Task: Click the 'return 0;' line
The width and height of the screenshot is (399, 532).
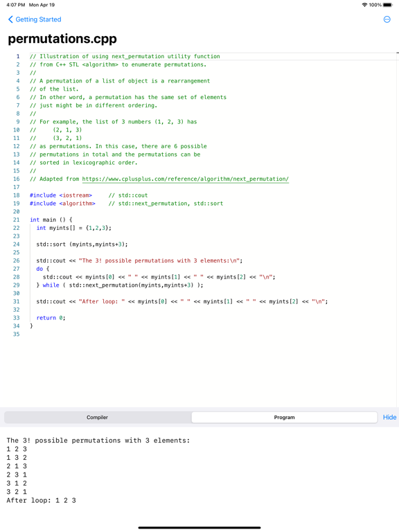Action: [x=51, y=317]
